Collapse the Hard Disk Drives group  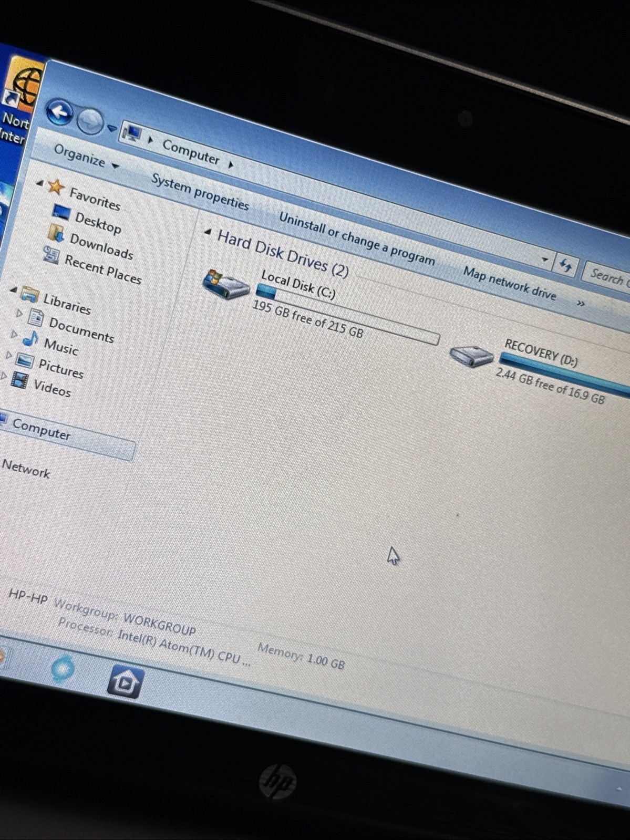pos(208,232)
